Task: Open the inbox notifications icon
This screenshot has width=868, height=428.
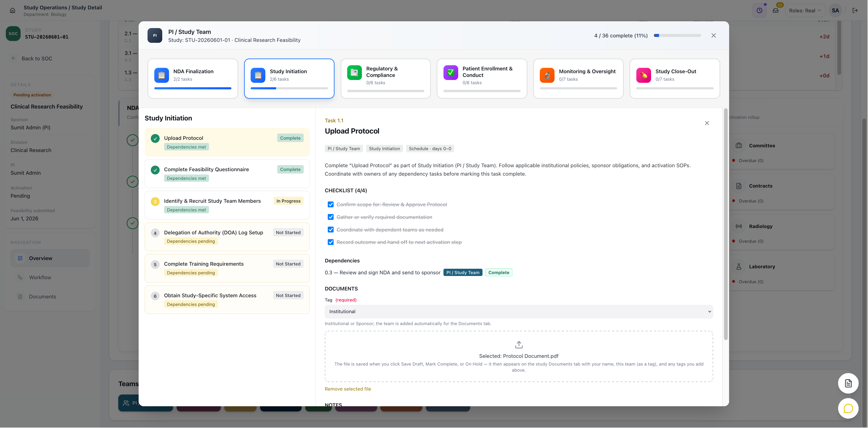Action: [x=776, y=11]
